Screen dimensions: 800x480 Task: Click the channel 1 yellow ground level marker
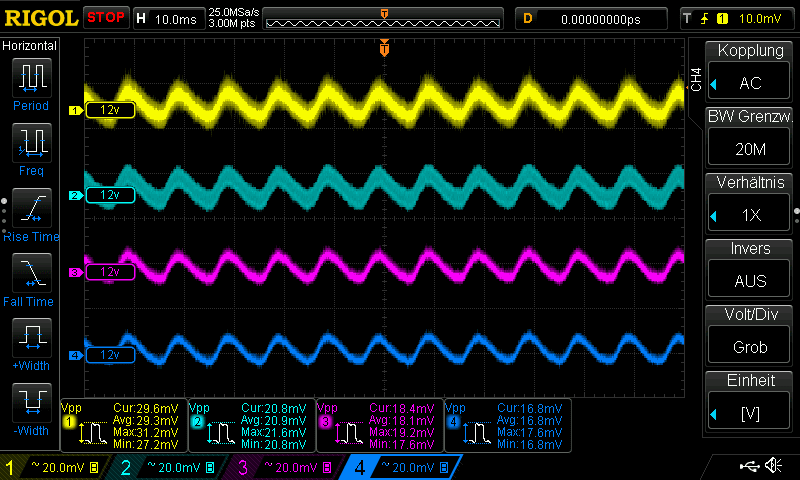[76, 110]
